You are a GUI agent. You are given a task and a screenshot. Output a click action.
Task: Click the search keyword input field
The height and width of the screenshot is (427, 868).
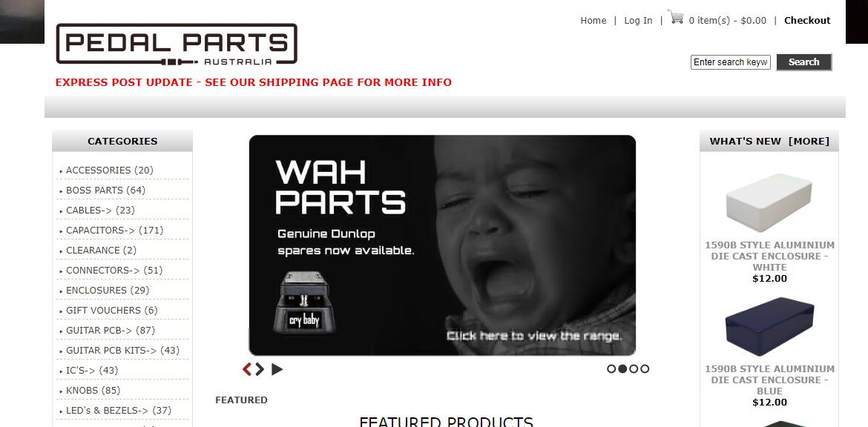click(x=730, y=62)
